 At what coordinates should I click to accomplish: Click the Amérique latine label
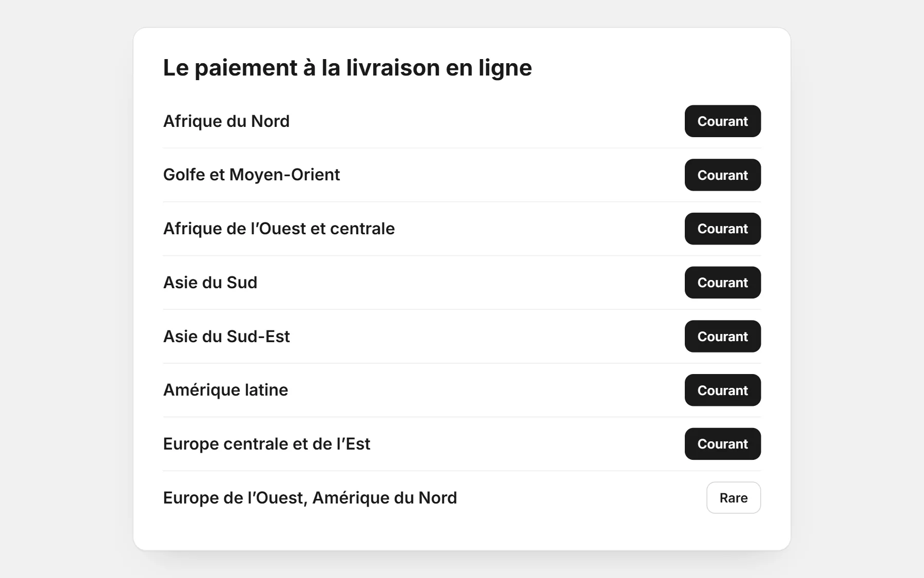click(x=225, y=390)
